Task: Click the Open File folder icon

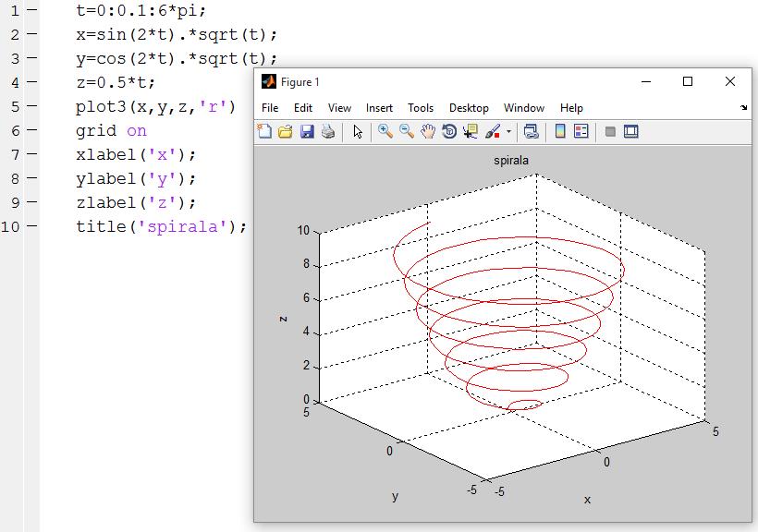Action: coord(286,131)
